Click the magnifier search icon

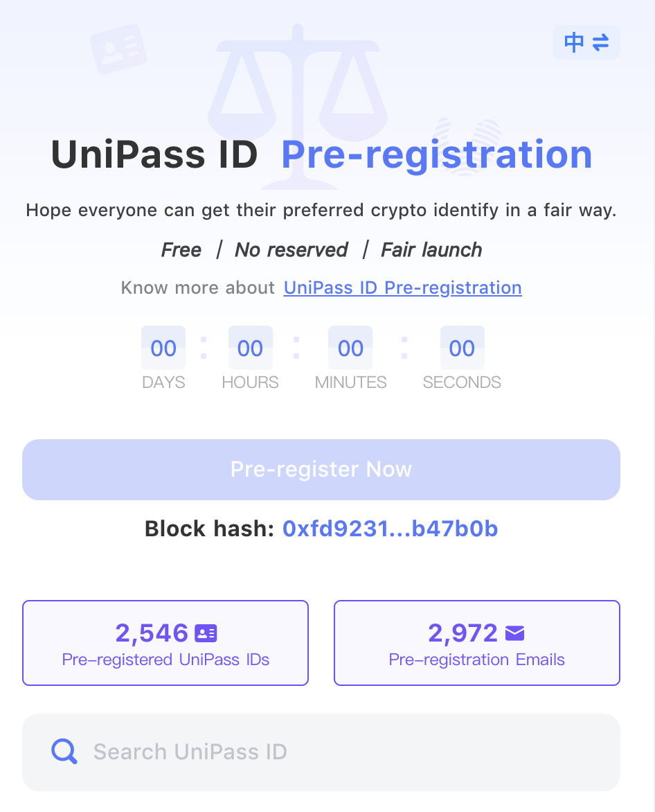(64, 752)
